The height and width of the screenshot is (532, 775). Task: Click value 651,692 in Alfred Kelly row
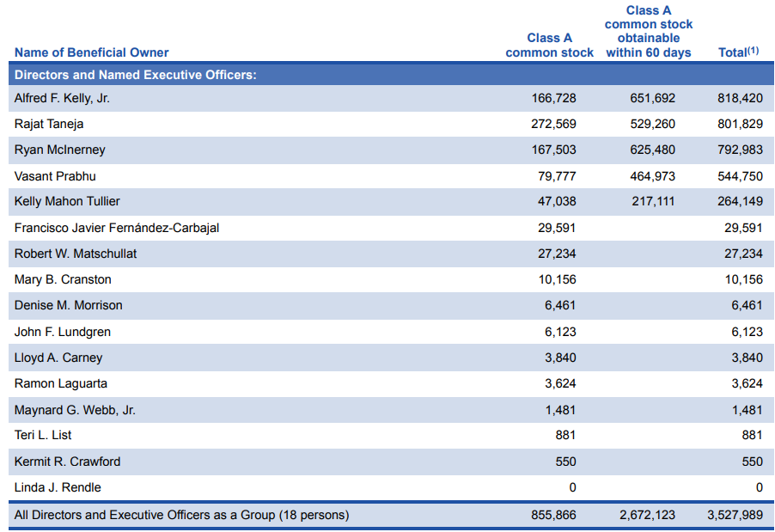click(652, 98)
